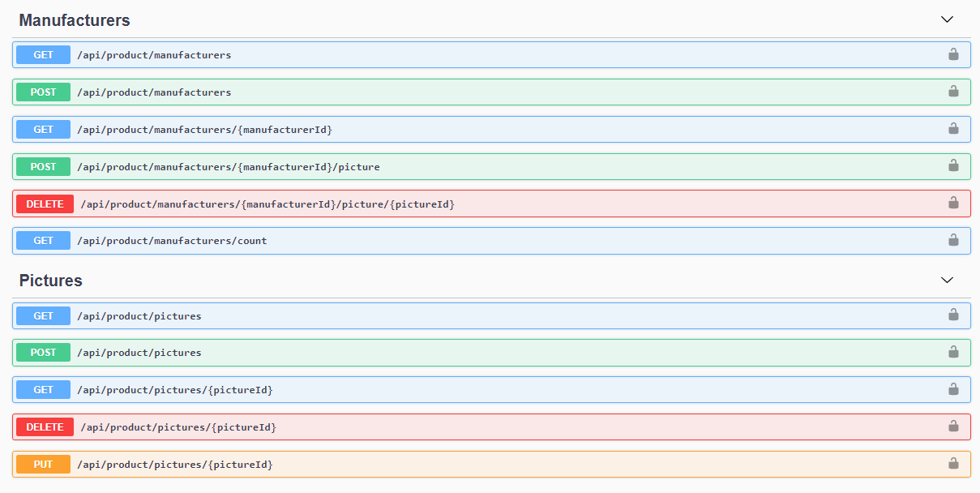Screen dimensions: 980x493
Task: Collapse the Pictures section chevron
Action: click(947, 280)
